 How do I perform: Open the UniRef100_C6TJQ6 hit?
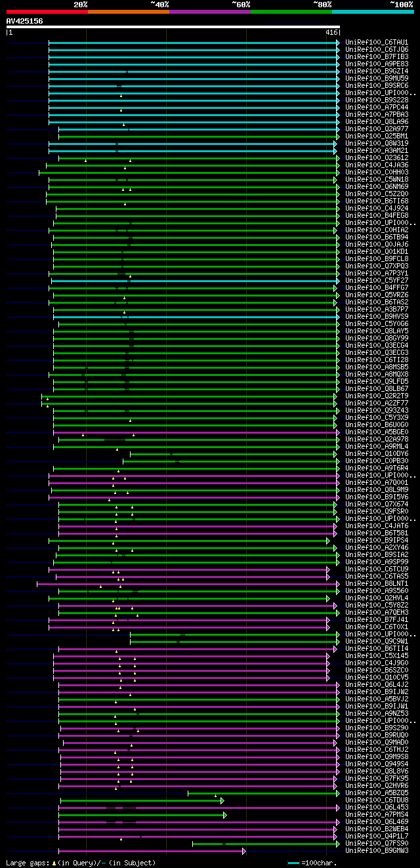[x=377, y=49]
